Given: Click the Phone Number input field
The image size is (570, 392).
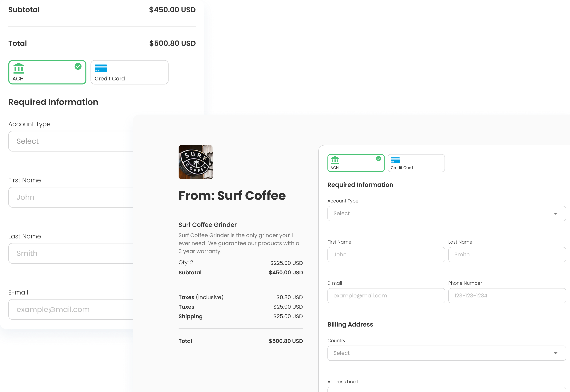Looking at the screenshot, I should tap(507, 296).
